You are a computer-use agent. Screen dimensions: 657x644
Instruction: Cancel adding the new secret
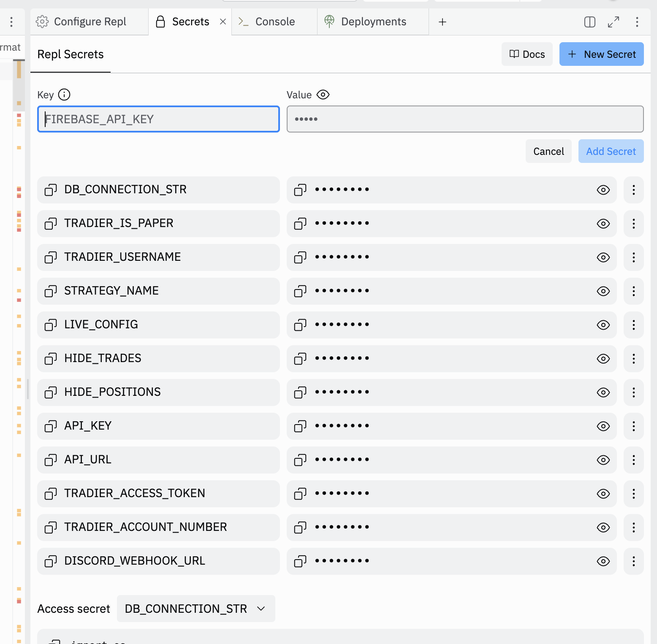point(548,151)
